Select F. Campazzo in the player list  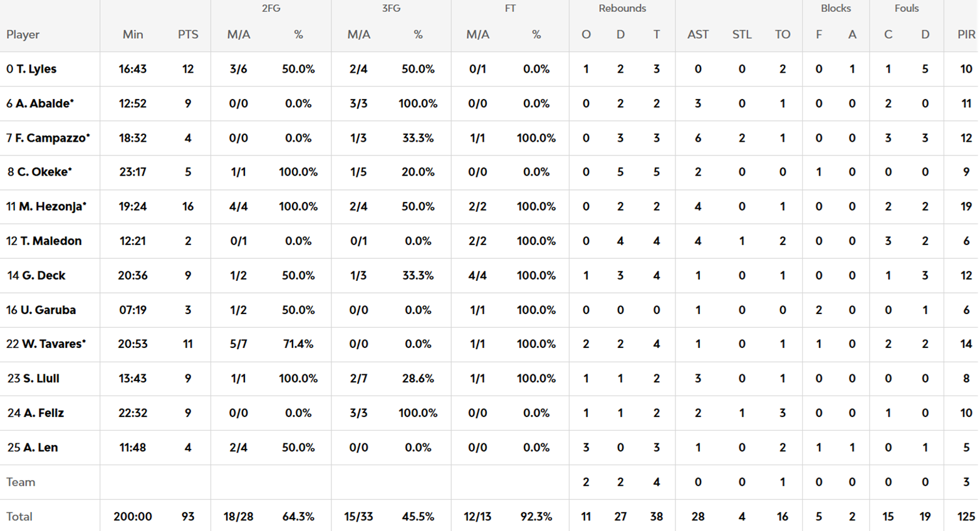[52, 138]
